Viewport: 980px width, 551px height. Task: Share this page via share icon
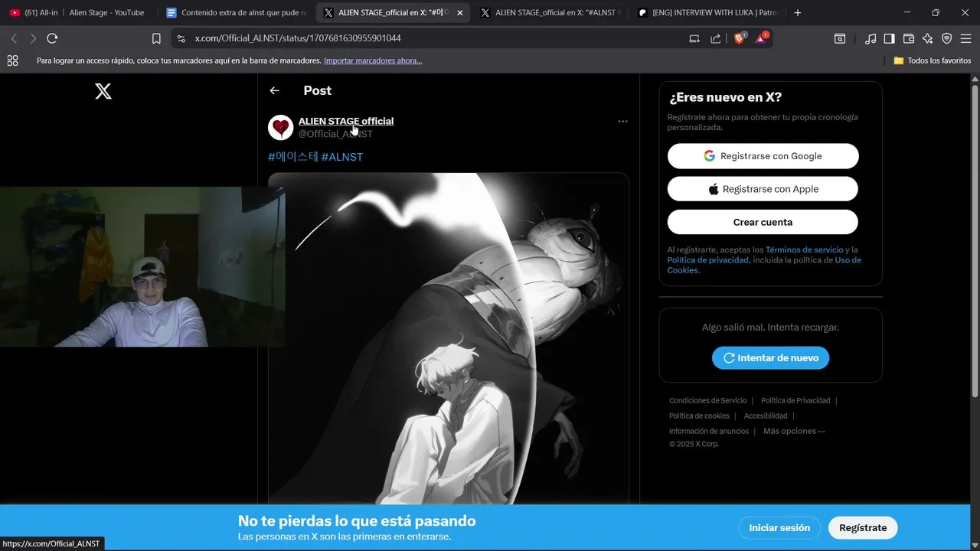pyautogui.click(x=716, y=38)
